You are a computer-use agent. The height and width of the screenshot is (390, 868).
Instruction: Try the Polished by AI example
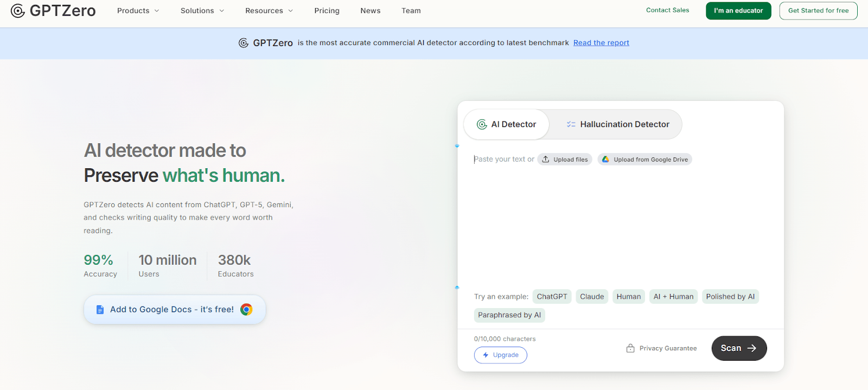tap(730, 297)
